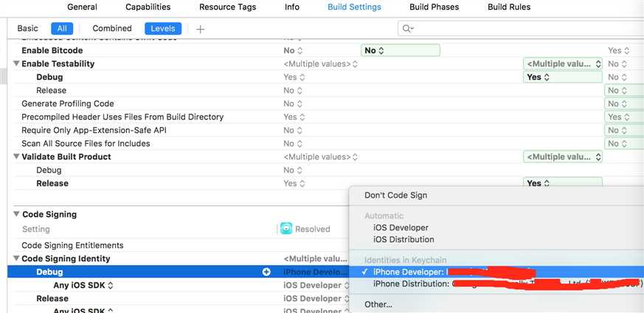This screenshot has width=644, height=313.
Task: Toggle the All filter button
Action: [62, 29]
